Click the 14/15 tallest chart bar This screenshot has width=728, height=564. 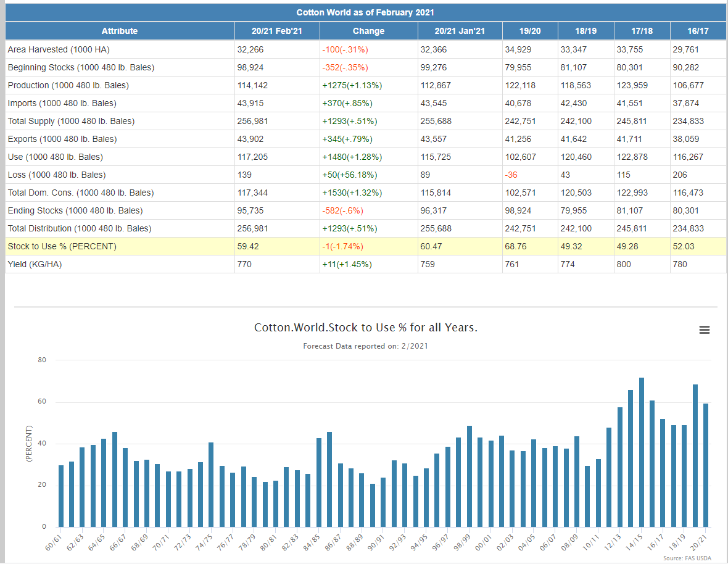[642, 452]
